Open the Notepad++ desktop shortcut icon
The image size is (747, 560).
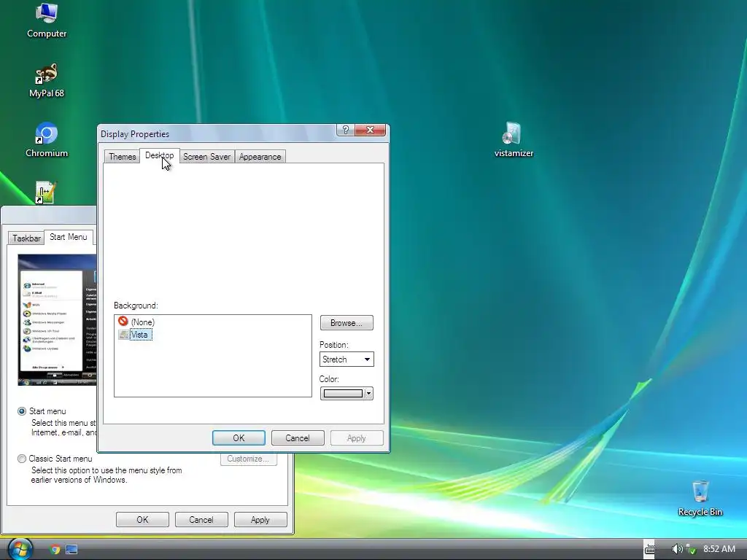pos(47,192)
